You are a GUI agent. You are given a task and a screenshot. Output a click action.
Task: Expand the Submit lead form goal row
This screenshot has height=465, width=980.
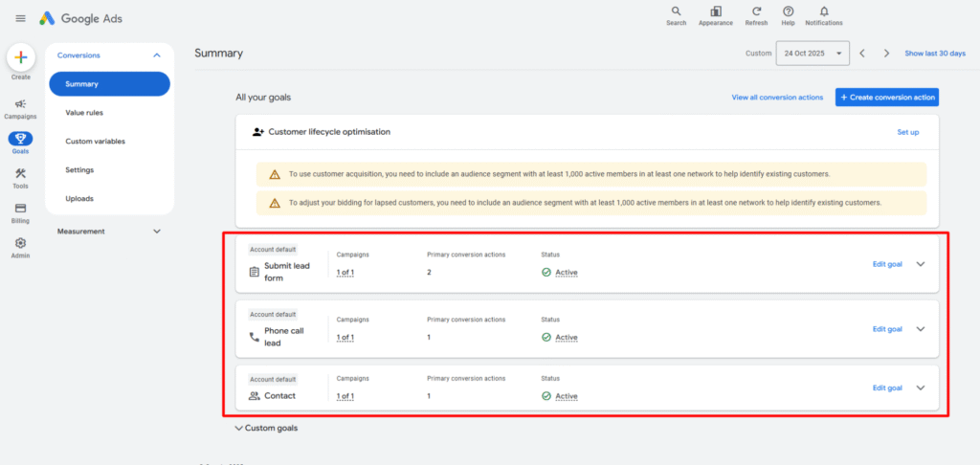pos(921,264)
